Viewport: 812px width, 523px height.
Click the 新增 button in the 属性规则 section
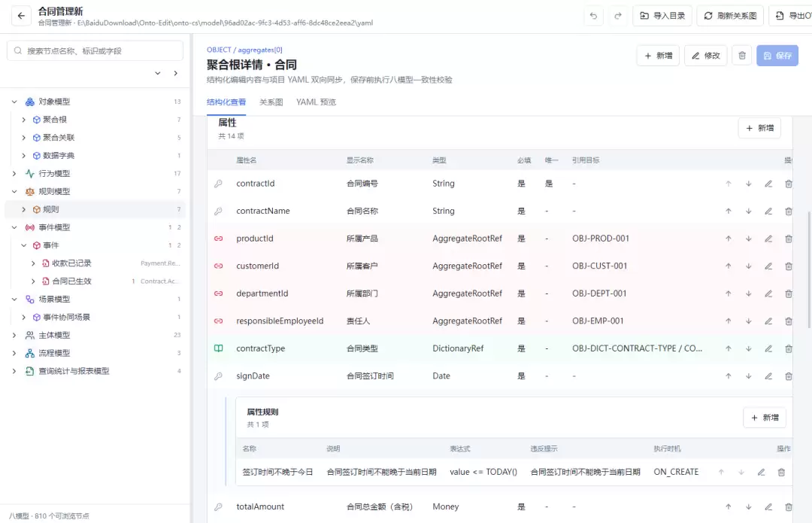point(765,418)
